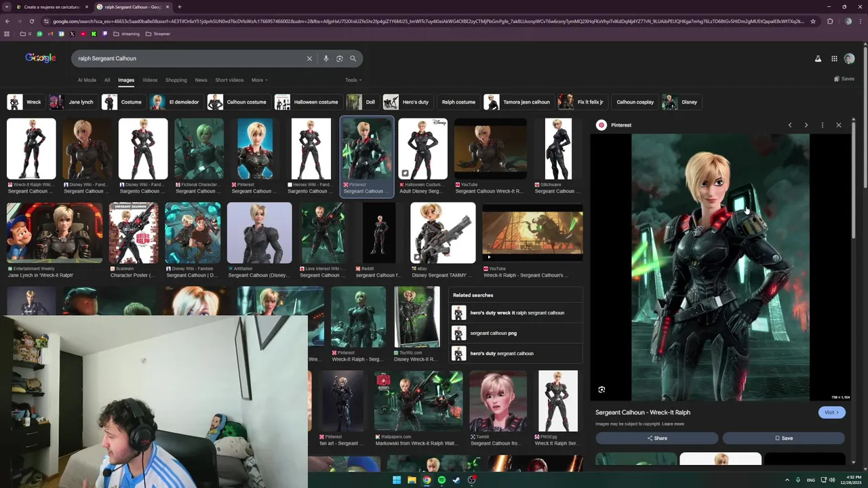Show hidden system tray icons chevron

click(x=787, y=480)
